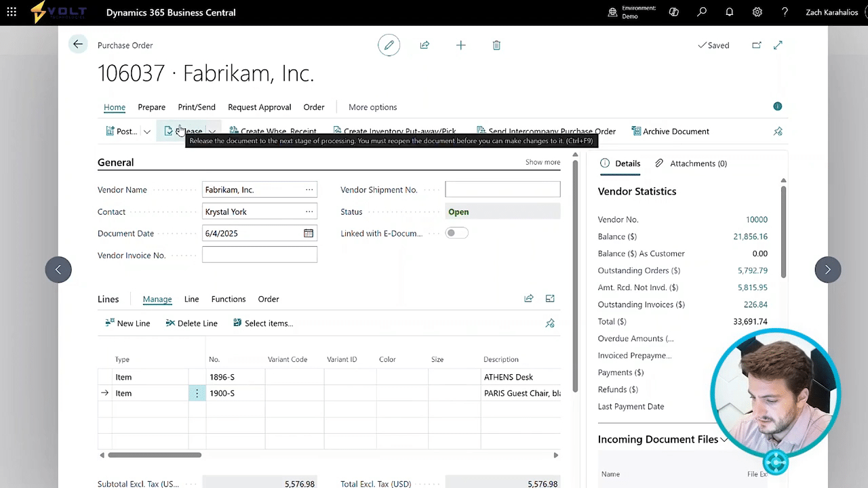868x488 pixels.
Task: Click New Line
Action: [127, 323]
